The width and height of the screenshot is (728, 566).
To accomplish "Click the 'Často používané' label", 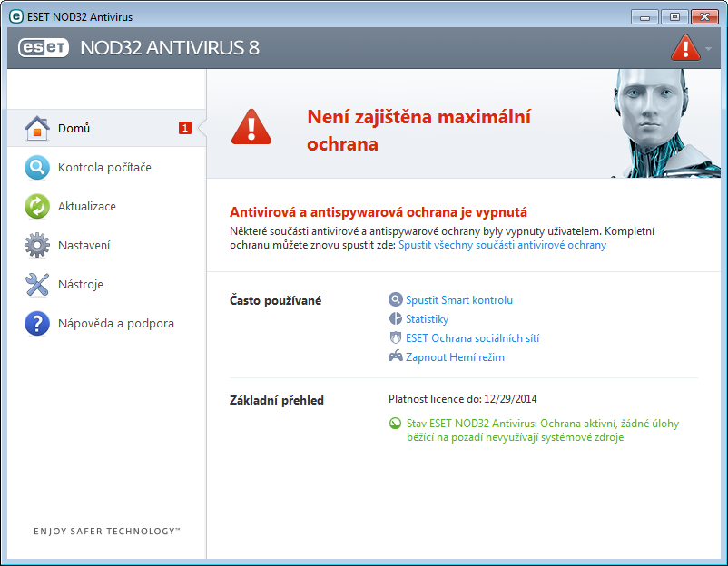I will point(275,300).
